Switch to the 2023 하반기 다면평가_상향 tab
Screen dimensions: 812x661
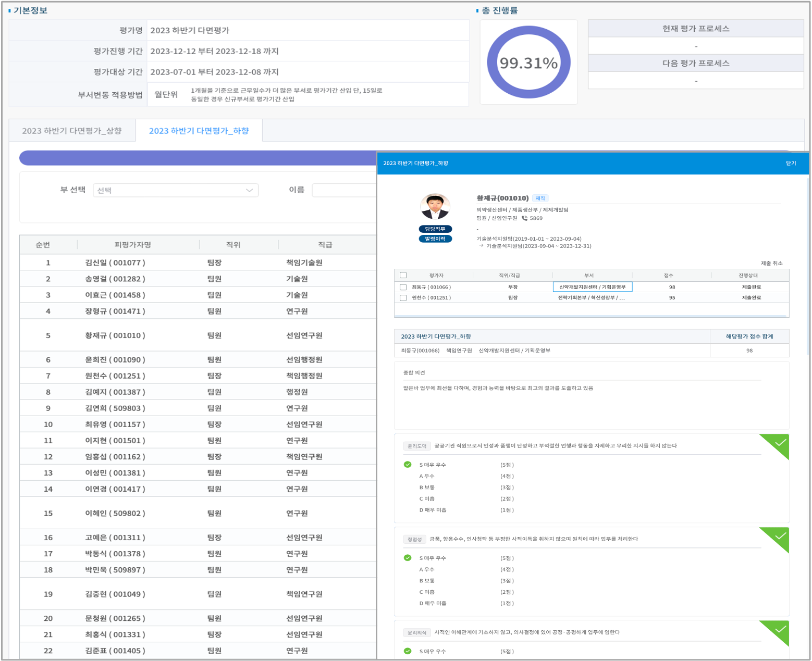pos(72,131)
